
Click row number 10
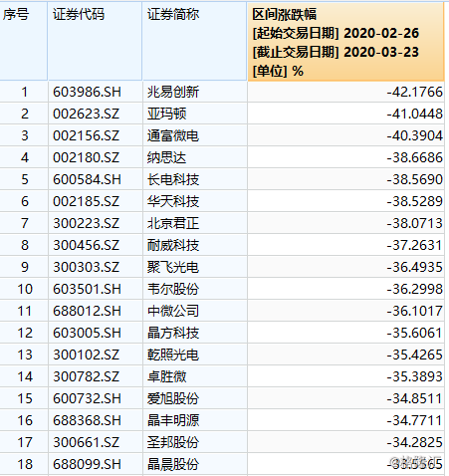[x=25, y=289]
